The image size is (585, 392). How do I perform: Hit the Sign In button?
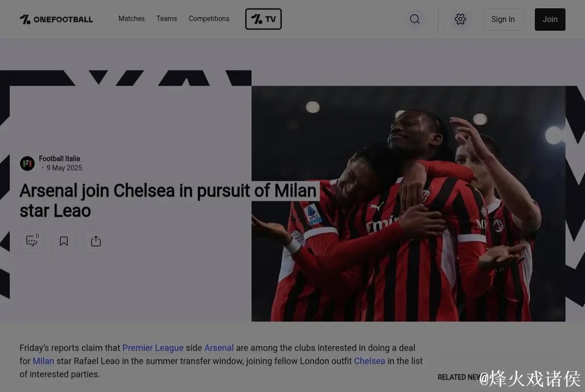[503, 20]
